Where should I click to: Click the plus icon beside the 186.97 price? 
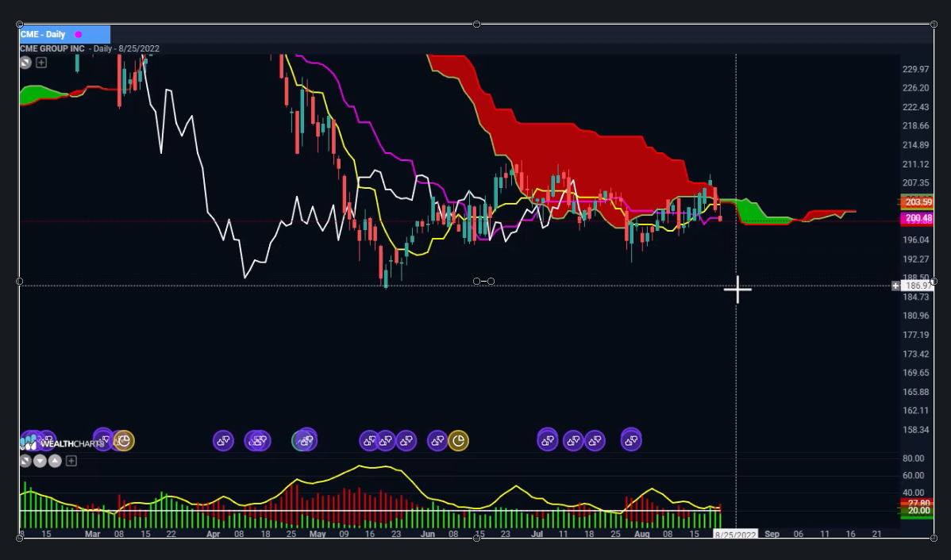(895, 286)
